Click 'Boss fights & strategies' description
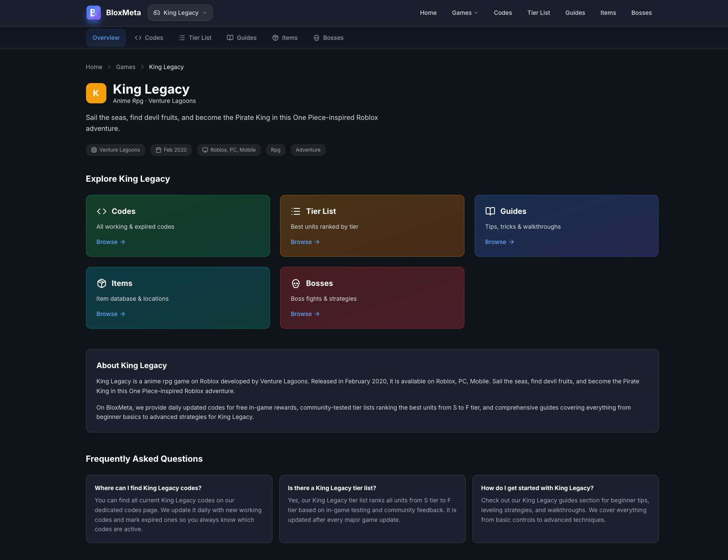728x560 pixels. [x=324, y=299]
